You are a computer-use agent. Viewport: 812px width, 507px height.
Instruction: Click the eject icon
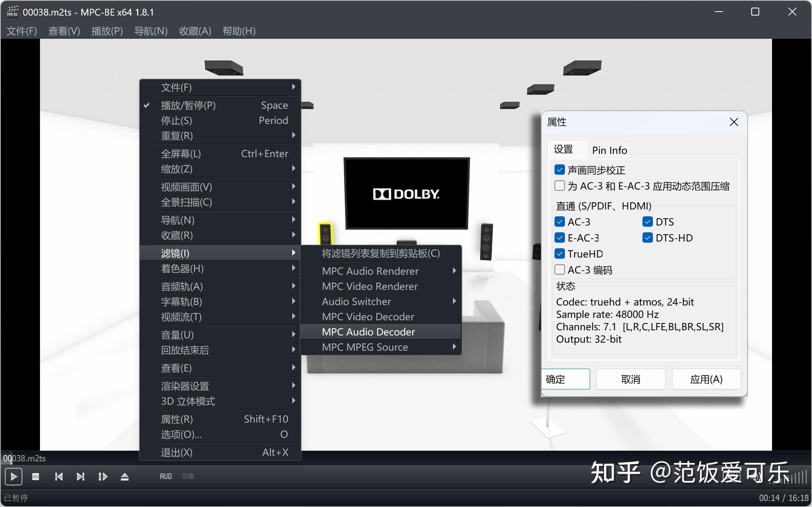pos(124,476)
